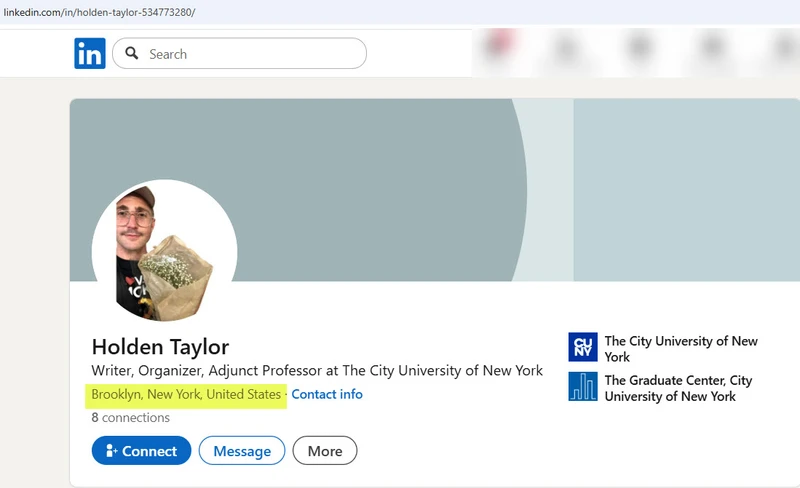Screen dimensions: 800x488
Task: Click the Graduate Center logo icon
Action: coord(583,386)
